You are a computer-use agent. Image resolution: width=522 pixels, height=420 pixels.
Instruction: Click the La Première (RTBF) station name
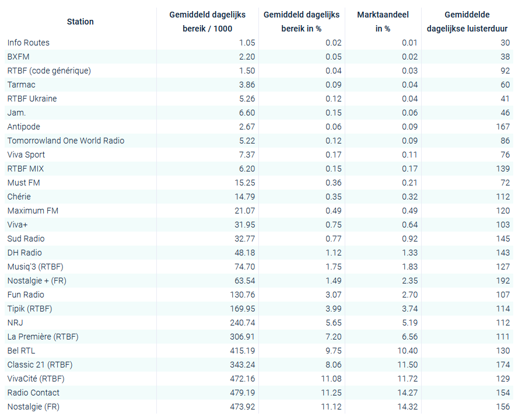(43, 337)
